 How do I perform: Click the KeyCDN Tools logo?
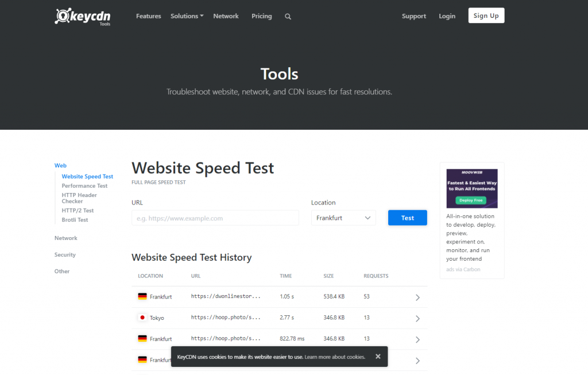click(x=82, y=17)
